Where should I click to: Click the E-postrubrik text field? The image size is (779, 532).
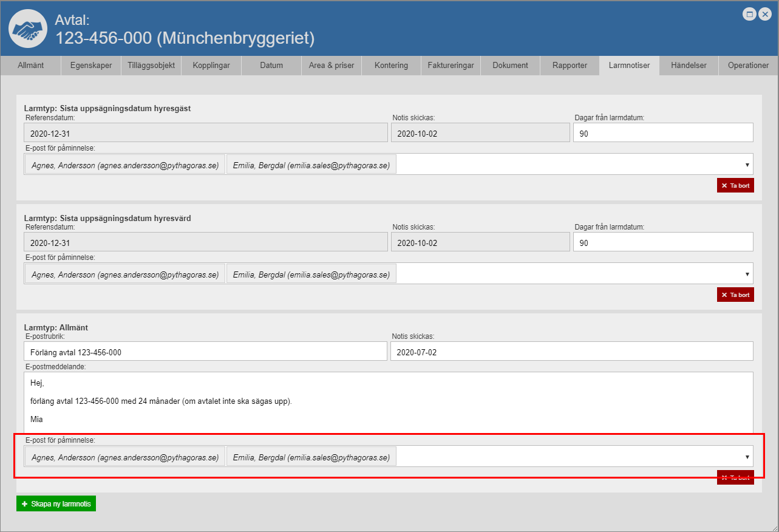pyautogui.click(x=205, y=352)
